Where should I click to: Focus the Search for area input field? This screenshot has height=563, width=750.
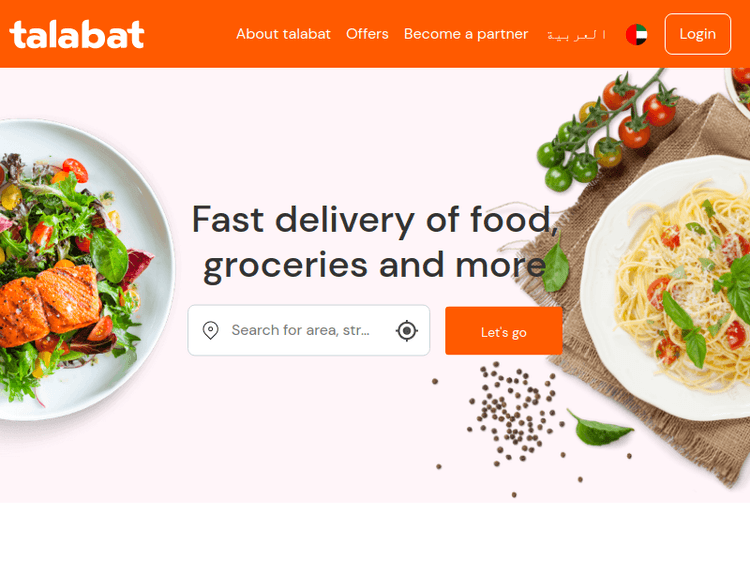click(309, 330)
